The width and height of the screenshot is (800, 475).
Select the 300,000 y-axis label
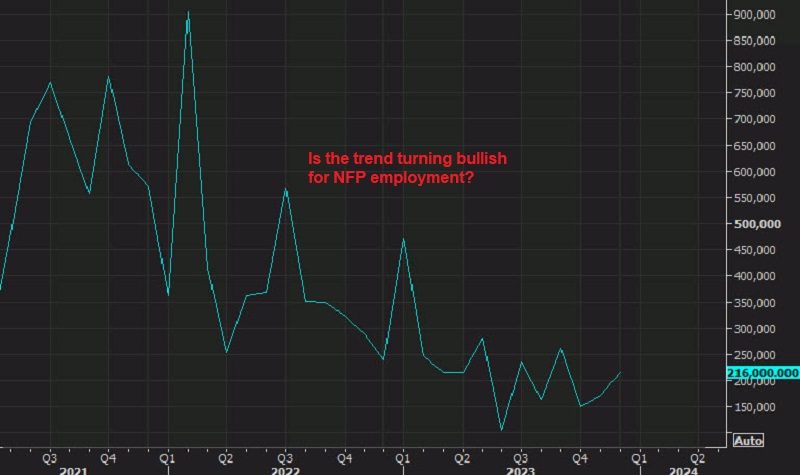755,329
